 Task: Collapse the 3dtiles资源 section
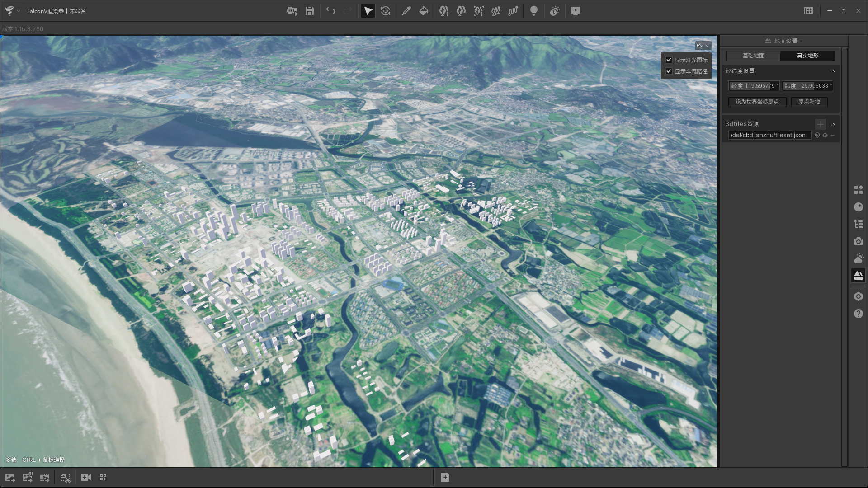[x=833, y=124]
